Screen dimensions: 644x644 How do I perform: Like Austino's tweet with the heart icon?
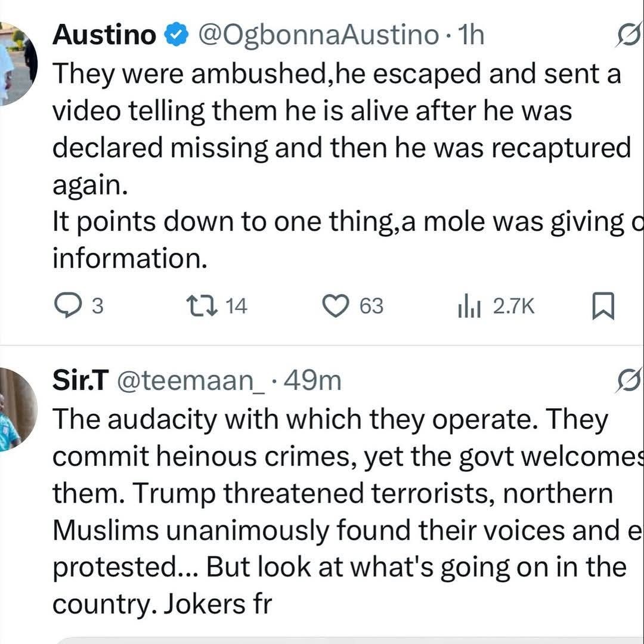335,306
